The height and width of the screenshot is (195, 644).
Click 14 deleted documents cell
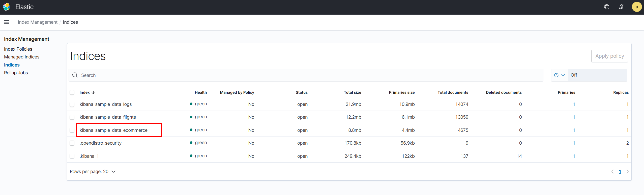point(519,156)
